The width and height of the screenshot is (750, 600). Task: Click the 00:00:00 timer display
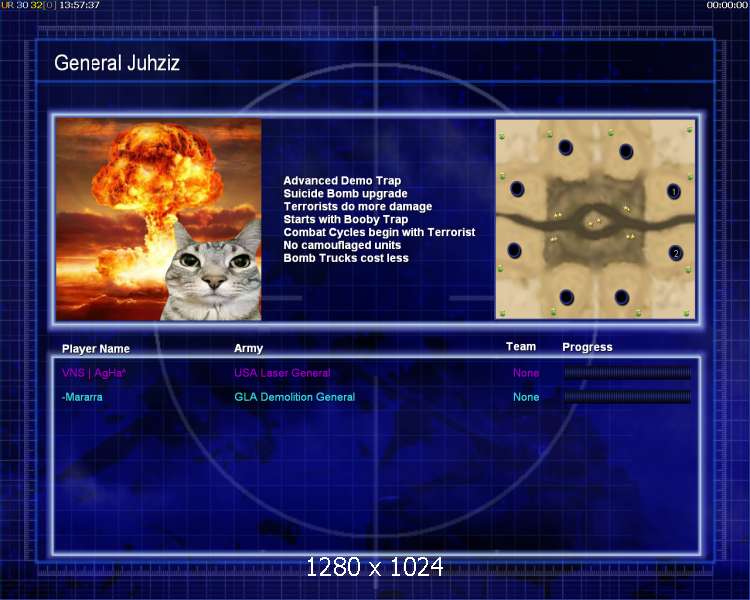click(x=727, y=5)
